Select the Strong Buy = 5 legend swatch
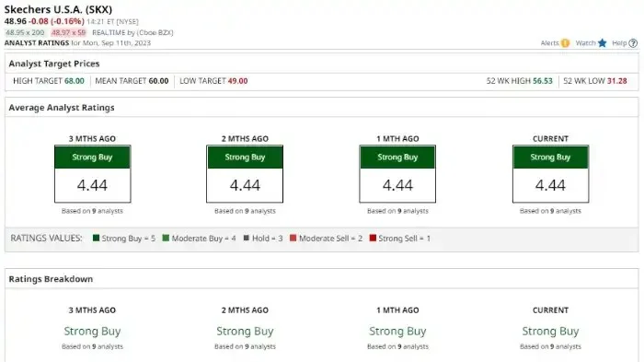 pyautogui.click(x=96, y=238)
